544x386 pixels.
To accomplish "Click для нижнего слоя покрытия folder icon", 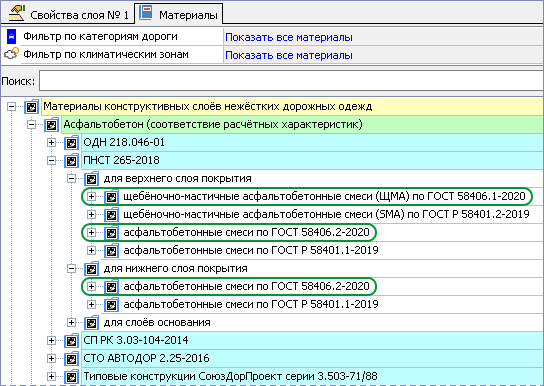I will coord(92,268).
